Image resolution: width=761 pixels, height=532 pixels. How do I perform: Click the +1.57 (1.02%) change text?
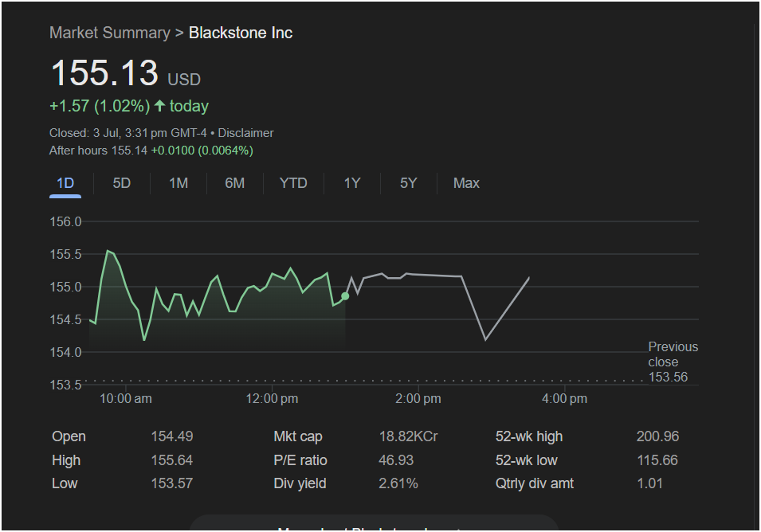click(x=100, y=106)
